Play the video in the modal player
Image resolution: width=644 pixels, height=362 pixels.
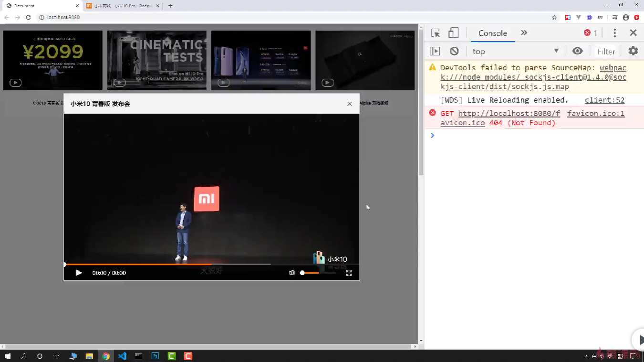(x=79, y=273)
